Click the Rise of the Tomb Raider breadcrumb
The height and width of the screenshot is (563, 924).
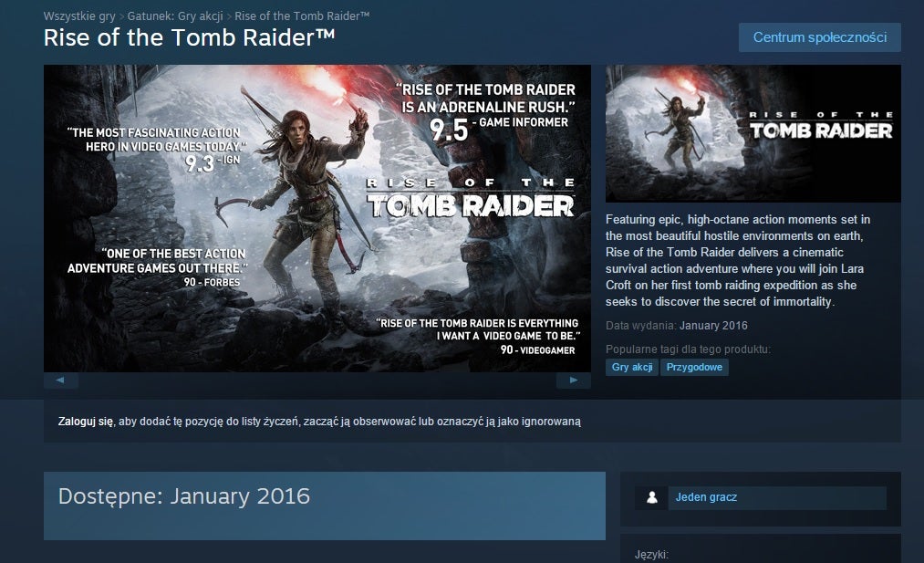pyautogui.click(x=302, y=16)
